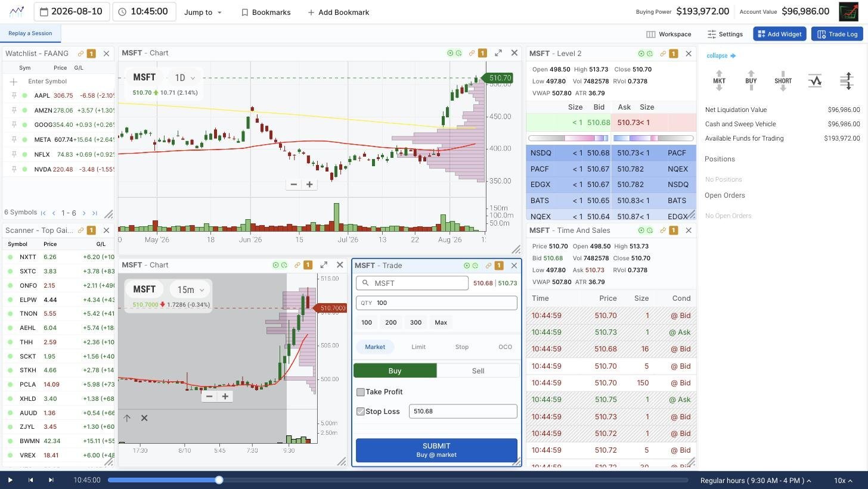Play the replay session

pos(10,480)
